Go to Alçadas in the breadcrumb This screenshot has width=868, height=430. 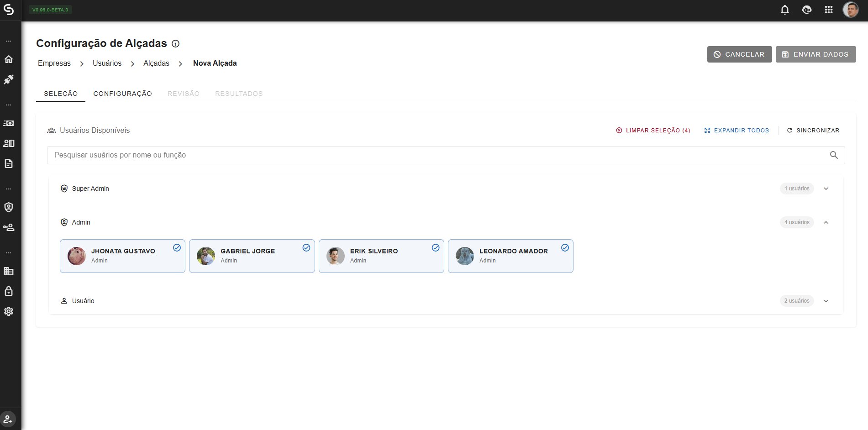point(156,63)
